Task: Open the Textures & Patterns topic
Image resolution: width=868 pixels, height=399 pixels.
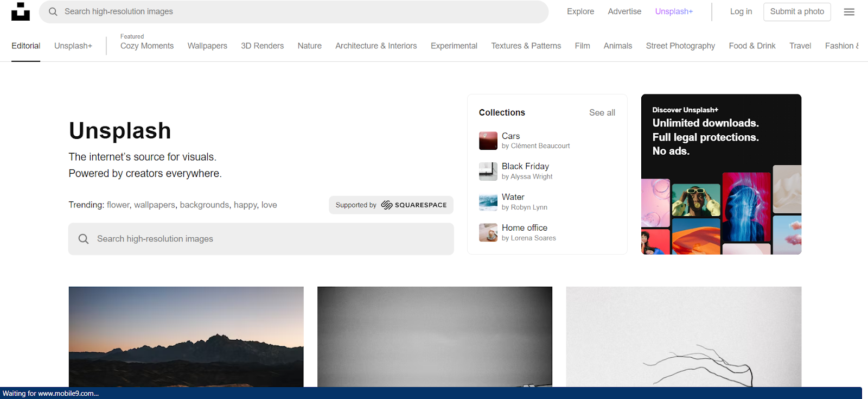Action: tap(526, 46)
